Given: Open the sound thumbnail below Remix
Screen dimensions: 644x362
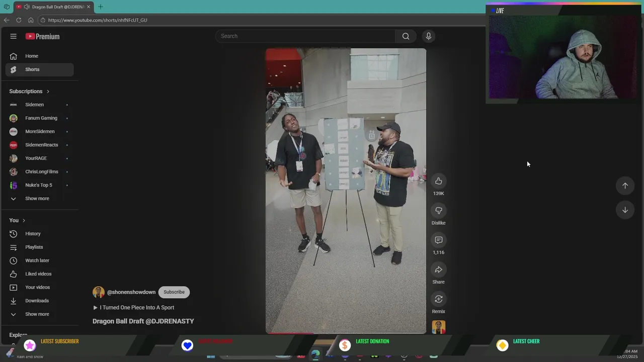Looking at the screenshot, I should (x=439, y=327).
